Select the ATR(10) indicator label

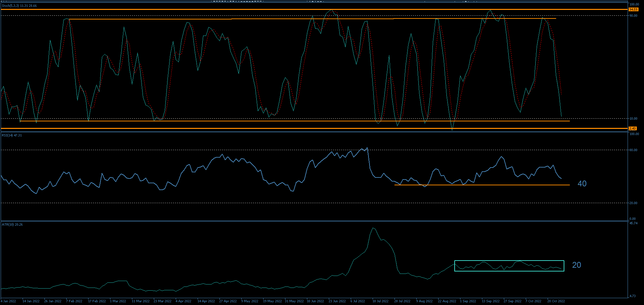pyautogui.click(x=12, y=225)
